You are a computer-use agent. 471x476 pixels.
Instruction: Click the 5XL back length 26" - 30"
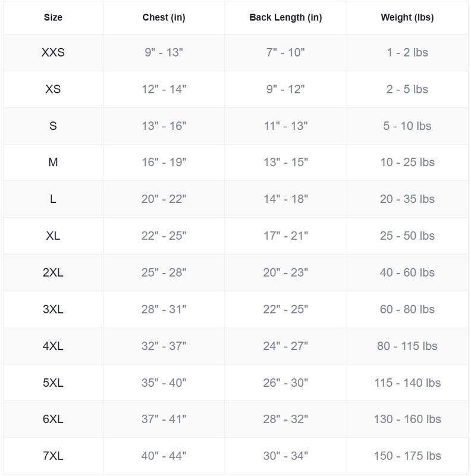[x=285, y=383]
